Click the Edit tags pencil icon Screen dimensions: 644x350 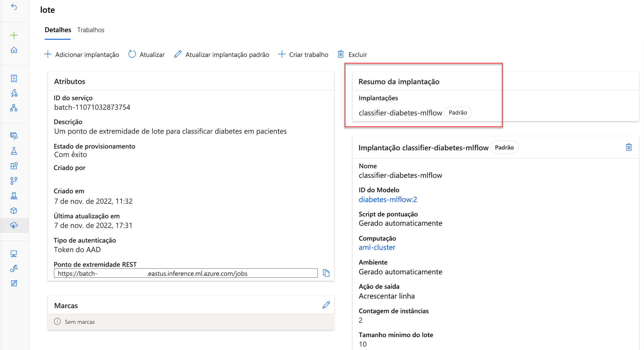click(x=326, y=305)
